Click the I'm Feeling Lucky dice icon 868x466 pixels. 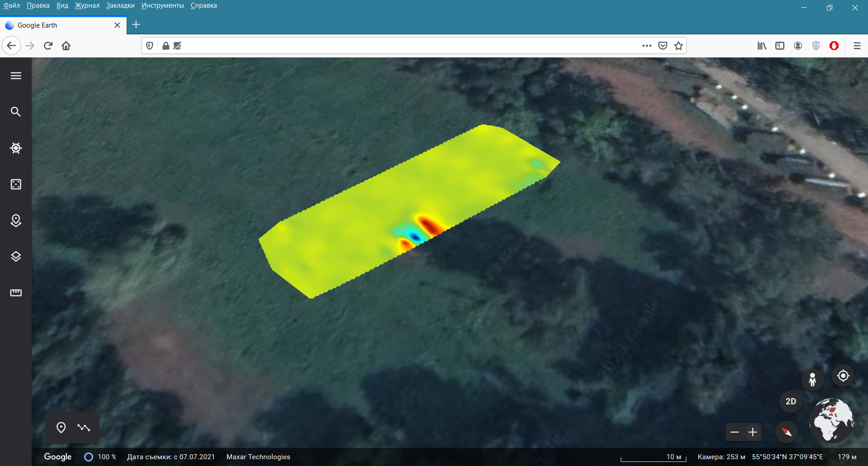point(16,184)
